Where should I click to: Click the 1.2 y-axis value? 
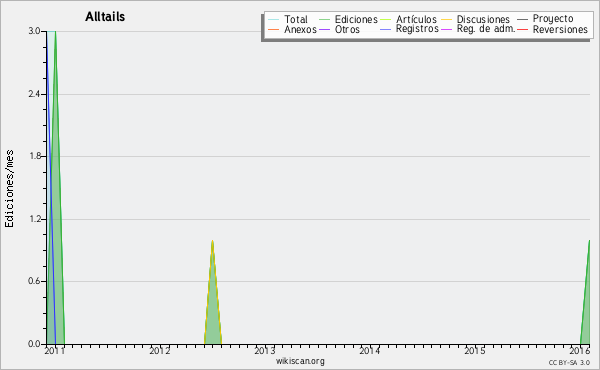point(34,219)
